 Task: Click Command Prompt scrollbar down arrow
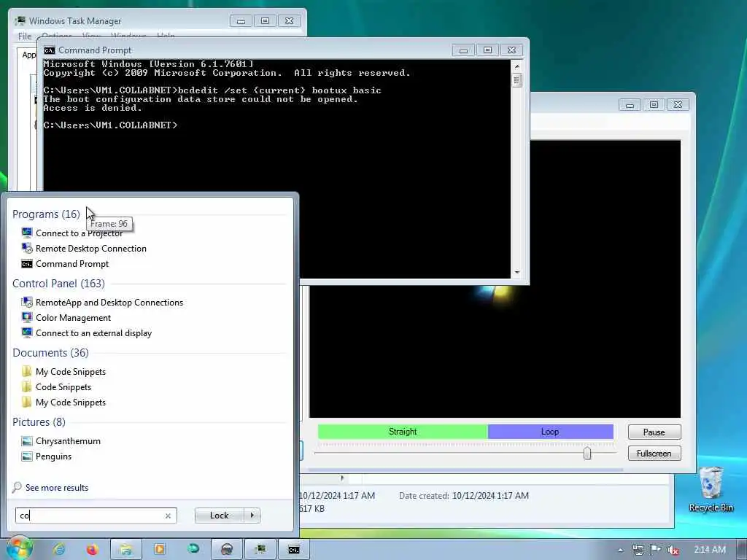coord(517,273)
